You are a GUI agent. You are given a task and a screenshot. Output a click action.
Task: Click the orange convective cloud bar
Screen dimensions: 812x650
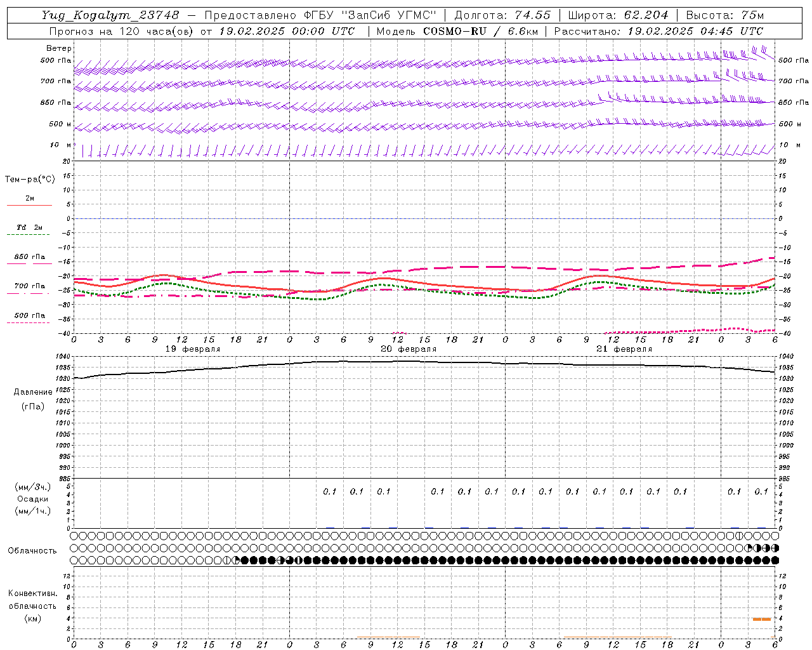(762, 619)
